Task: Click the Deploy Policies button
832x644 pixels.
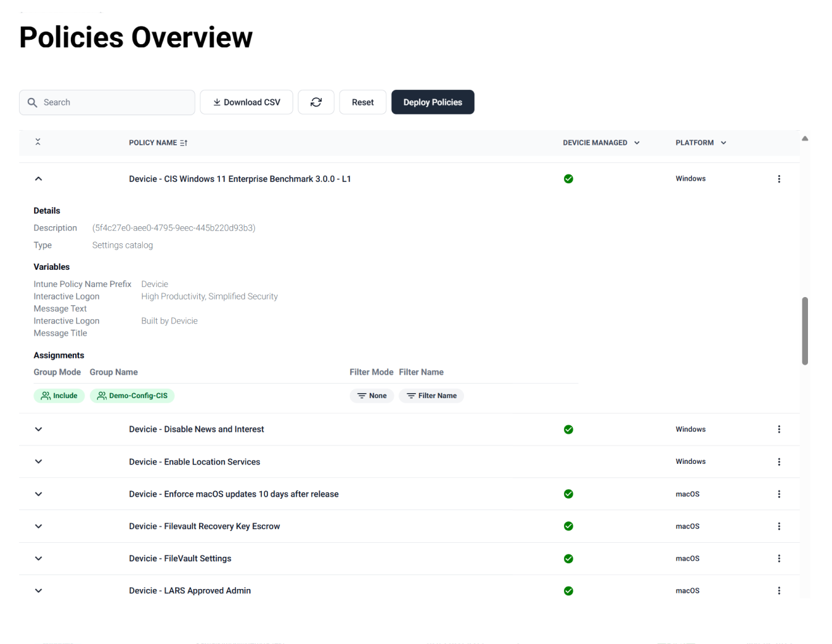Action: [432, 102]
